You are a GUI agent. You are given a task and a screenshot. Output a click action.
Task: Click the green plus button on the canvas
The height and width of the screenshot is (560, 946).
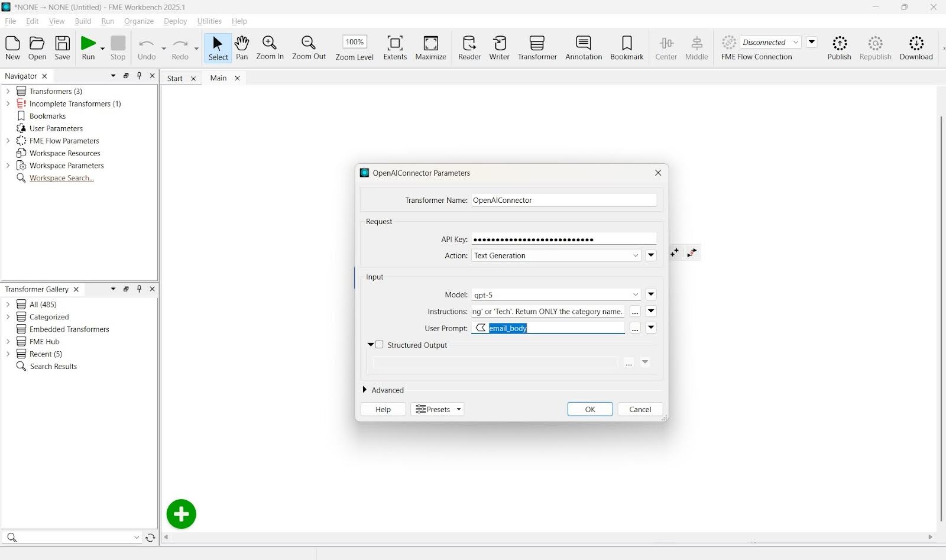click(x=181, y=514)
